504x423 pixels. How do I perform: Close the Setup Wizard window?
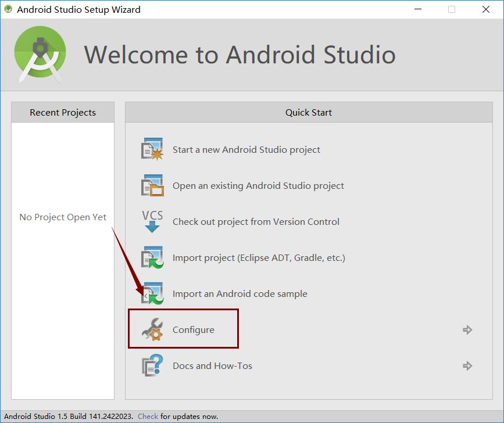pyautogui.click(x=485, y=9)
